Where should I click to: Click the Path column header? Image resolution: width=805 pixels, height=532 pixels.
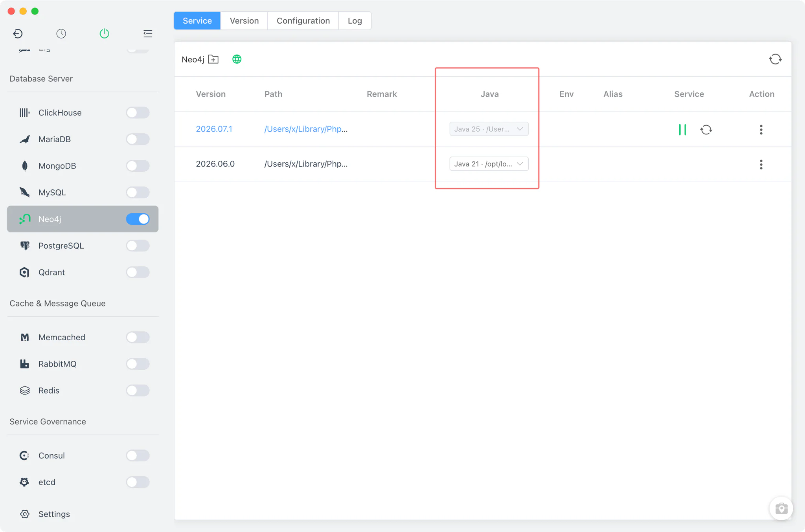tap(273, 94)
